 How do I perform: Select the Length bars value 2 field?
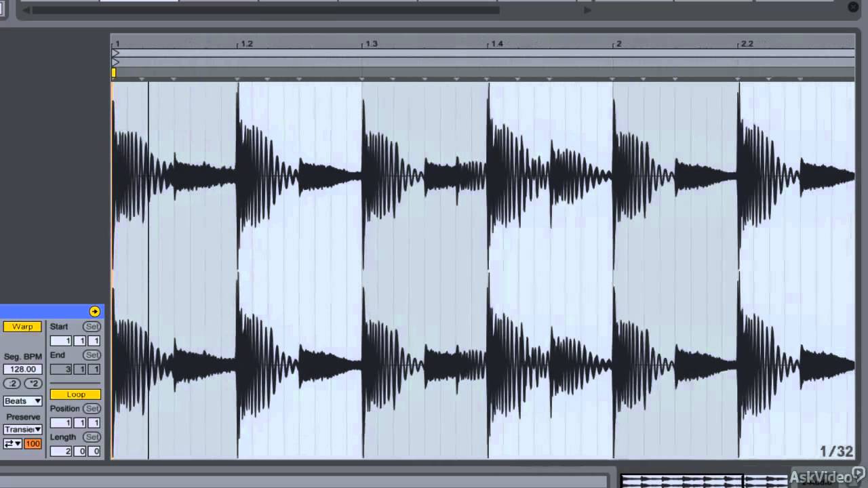(61, 451)
